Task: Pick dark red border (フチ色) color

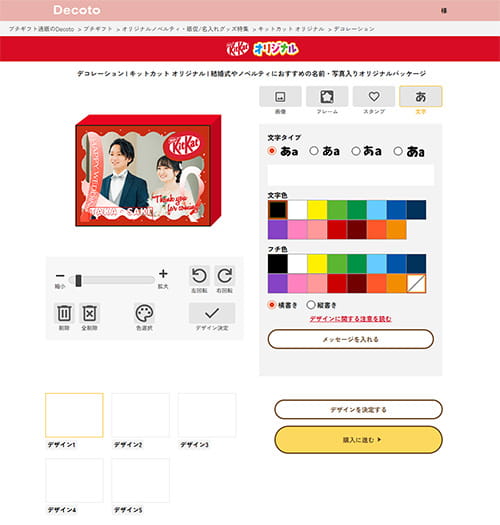Action: (x=357, y=284)
